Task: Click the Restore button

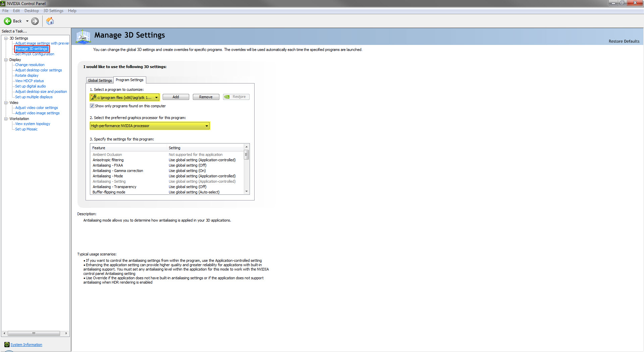Action: 236,97
